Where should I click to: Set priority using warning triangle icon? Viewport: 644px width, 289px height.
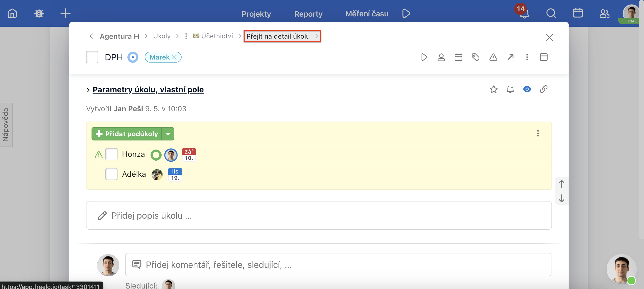point(493,57)
